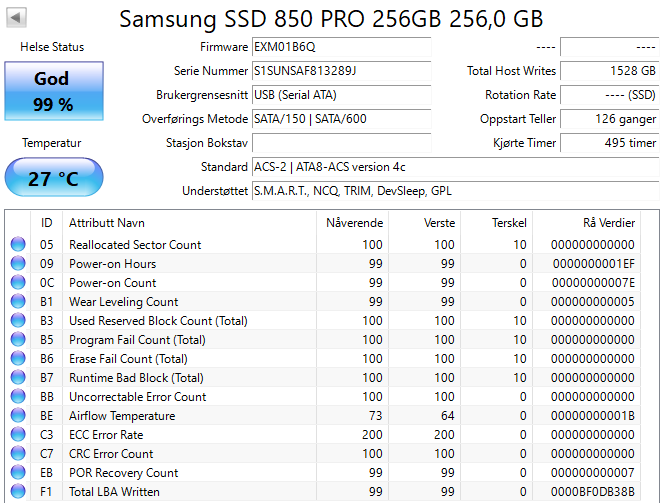Select the POR Recovery Count attribute name
The height and width of the screenshot is (503, 664).
pos(124,473)
